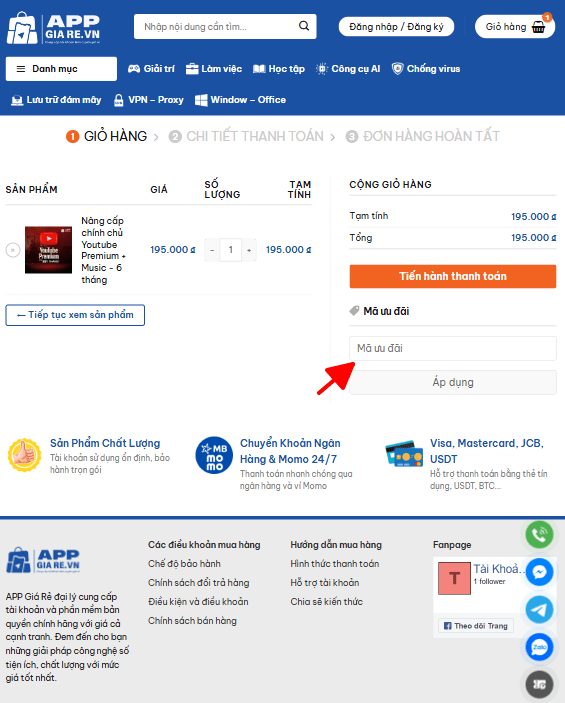The width and height of the screenshot is (565, 703).
Task: Open the Youtube Premium product thumbnail
Action: coord(48,250)
